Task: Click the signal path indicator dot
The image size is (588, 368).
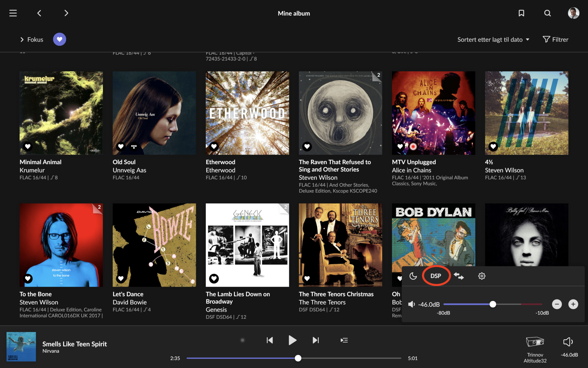Action: pyautogui.click(x=242, y=340)
